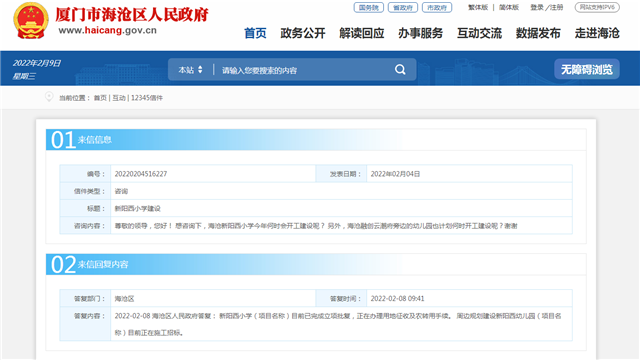Click the letter number 20220204516227

141,174
